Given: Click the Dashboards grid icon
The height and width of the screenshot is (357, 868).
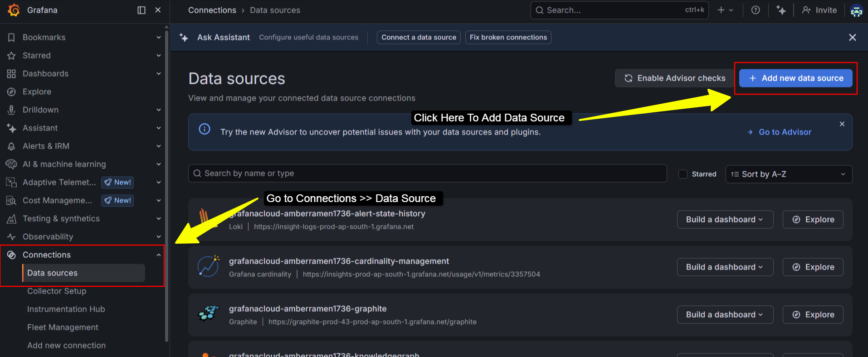Looking at the screenshot, I should [x=11, y=74].
